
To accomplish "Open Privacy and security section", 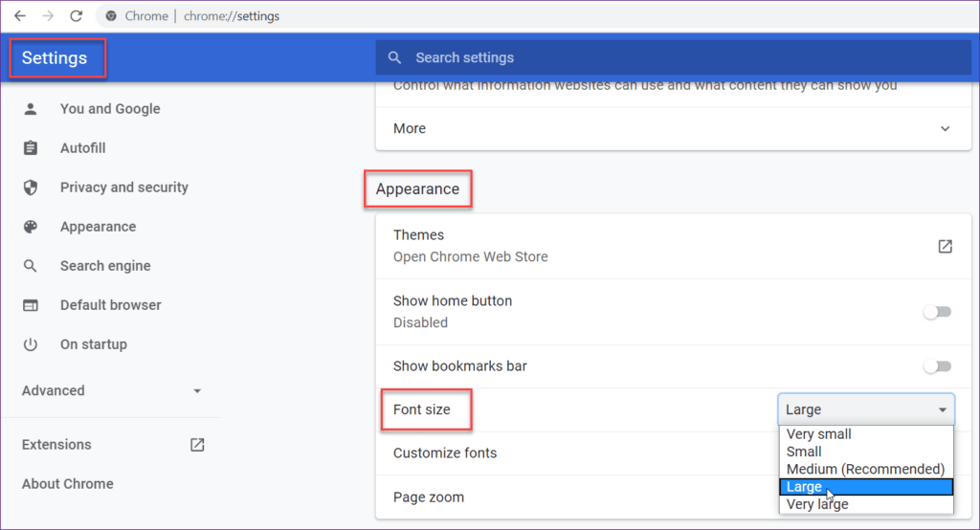I will coord(123,188).
